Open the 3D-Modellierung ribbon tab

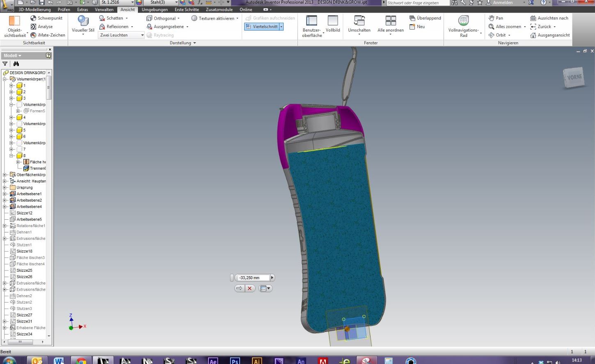(x=35, y=9)
